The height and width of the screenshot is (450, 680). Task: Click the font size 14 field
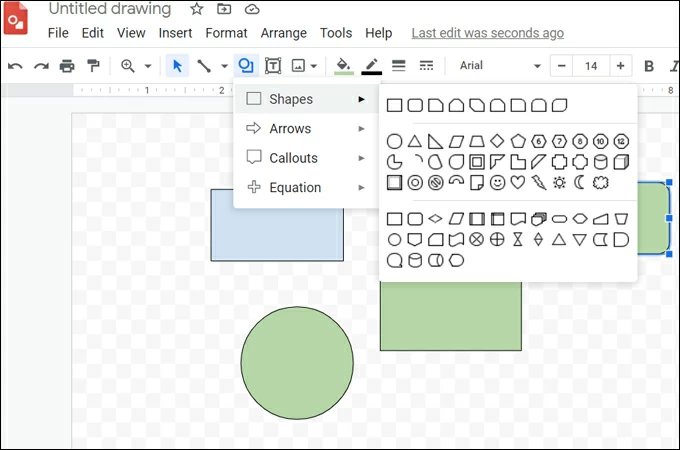[x=591, y=66]
